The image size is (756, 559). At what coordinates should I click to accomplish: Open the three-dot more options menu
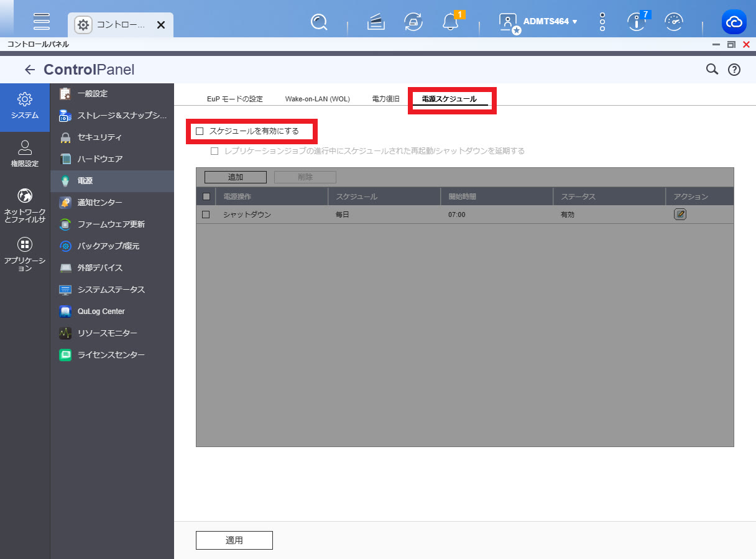602,22
